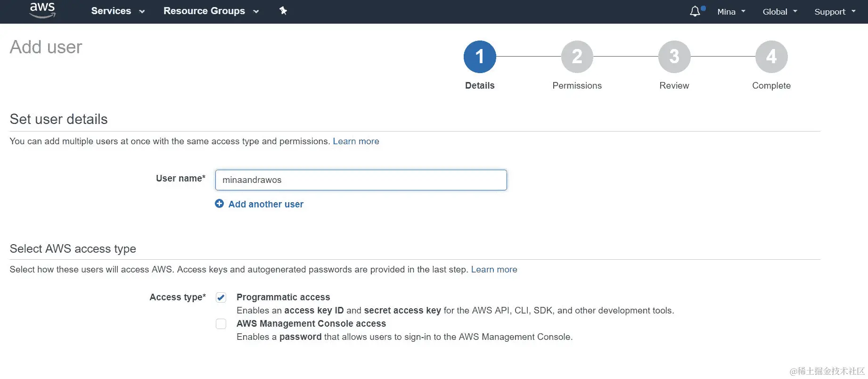Screen dimensions: 868x379
Task: Open the notifications bell
Action: (x=695, y=11)
